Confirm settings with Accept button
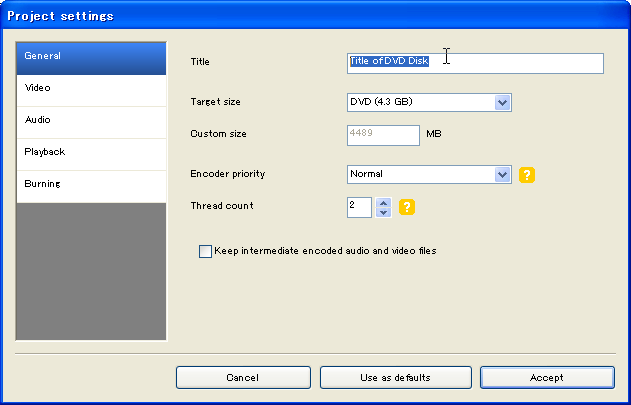The height and width of the screenshot is (405, 631). (547, 378)
